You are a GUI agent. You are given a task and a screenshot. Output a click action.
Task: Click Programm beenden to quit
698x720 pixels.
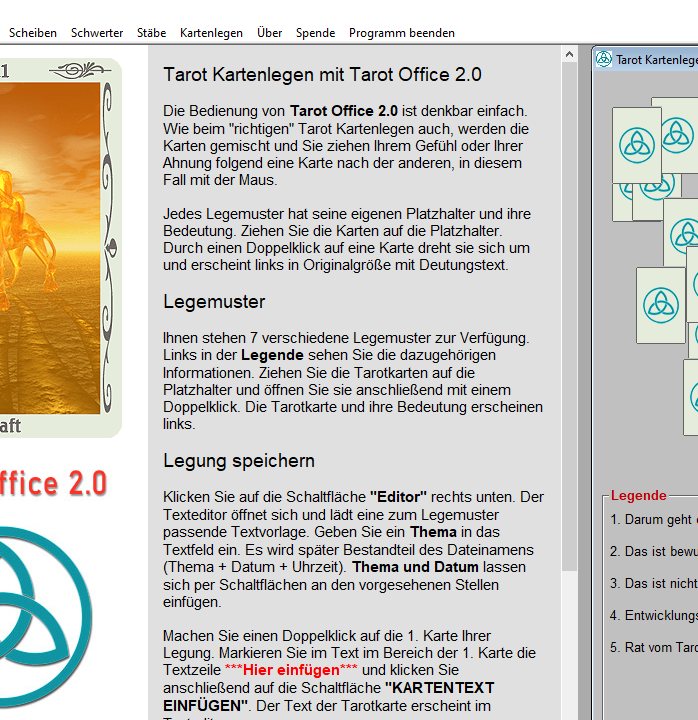pyautogui.click(x=402, y=33)
